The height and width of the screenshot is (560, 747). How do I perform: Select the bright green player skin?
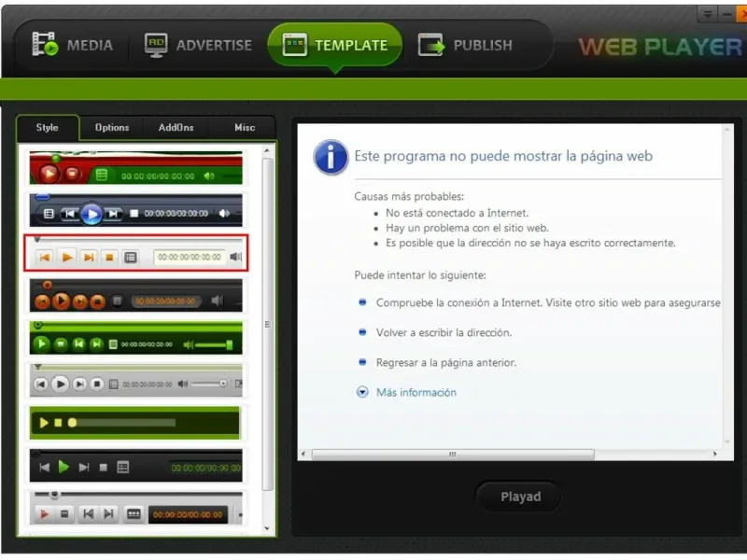coord(135,338)
